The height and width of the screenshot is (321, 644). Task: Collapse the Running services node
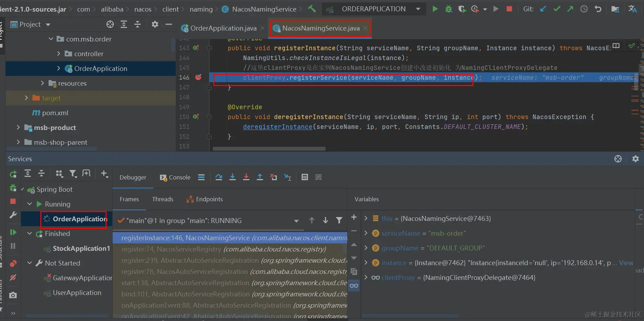tap(30, 204)
